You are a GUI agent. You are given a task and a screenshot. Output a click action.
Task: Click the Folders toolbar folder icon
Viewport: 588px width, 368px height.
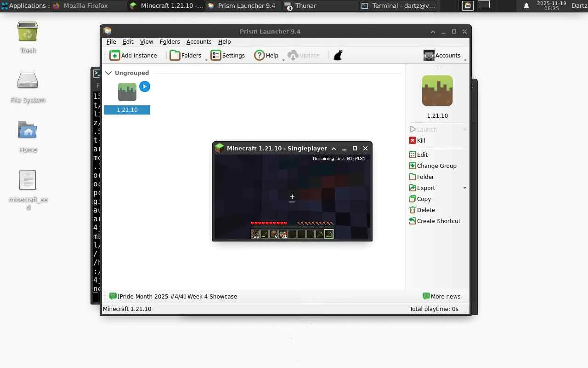(x=175, y=55)
